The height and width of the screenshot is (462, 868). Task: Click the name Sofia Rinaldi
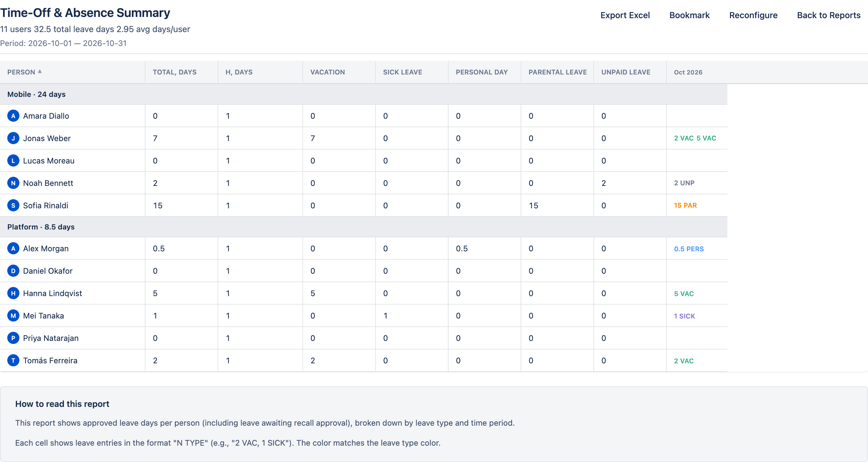pyautogui.click(x=45, y=205)
